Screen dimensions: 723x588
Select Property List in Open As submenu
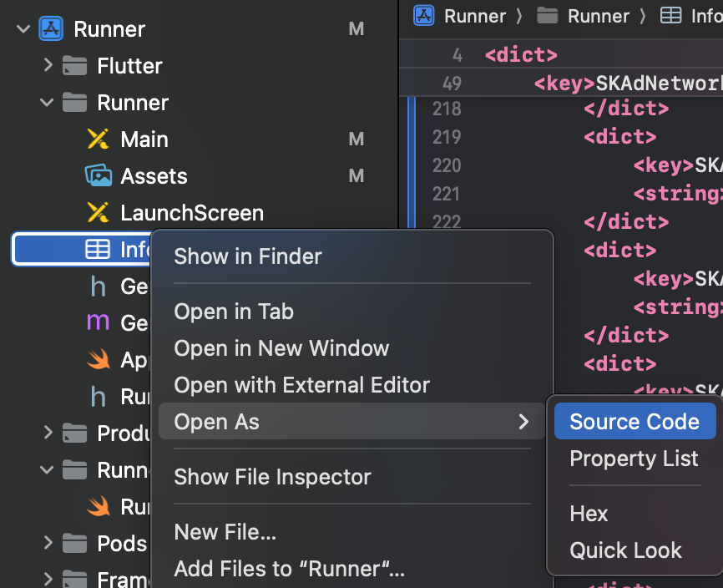pyautogui.click(x=635, y=459)
